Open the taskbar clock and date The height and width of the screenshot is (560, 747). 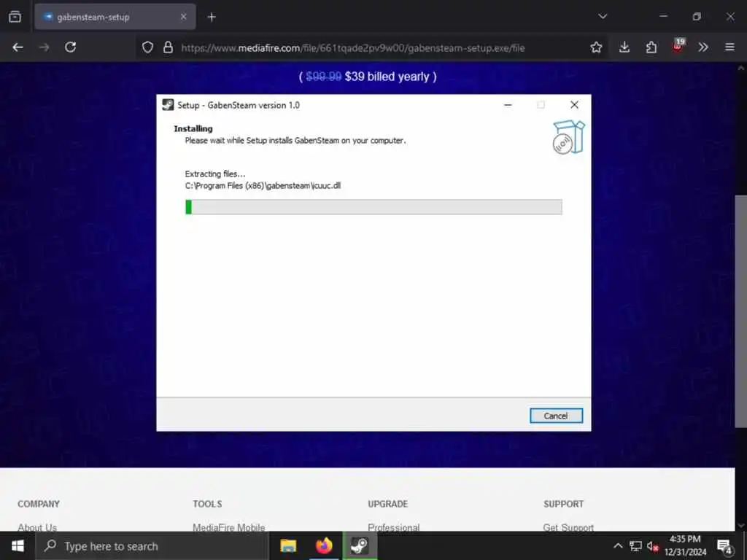coord(685,545)
